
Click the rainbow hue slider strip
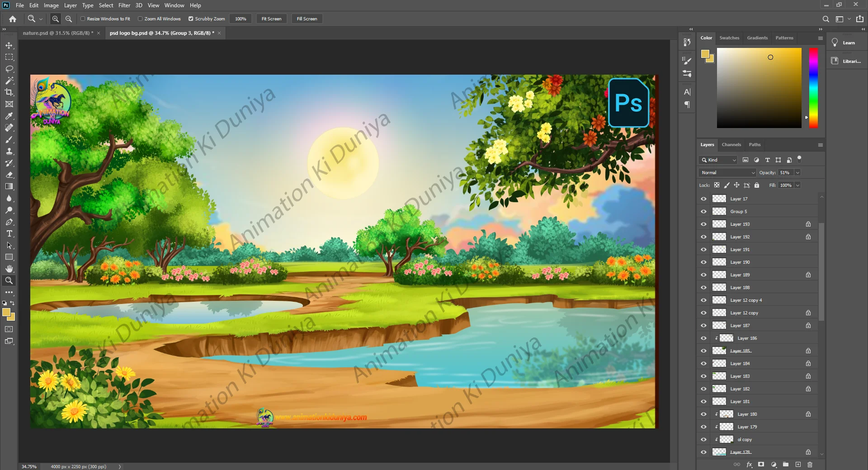[813, 88]
